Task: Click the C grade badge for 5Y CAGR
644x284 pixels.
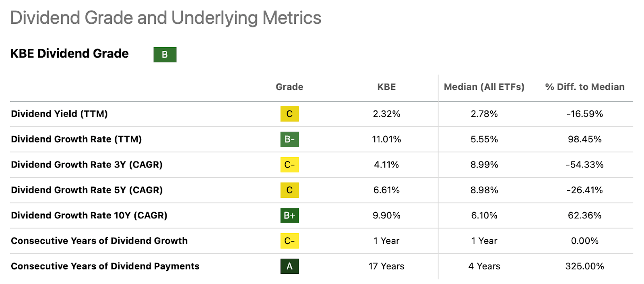Action: pos(289,190)
